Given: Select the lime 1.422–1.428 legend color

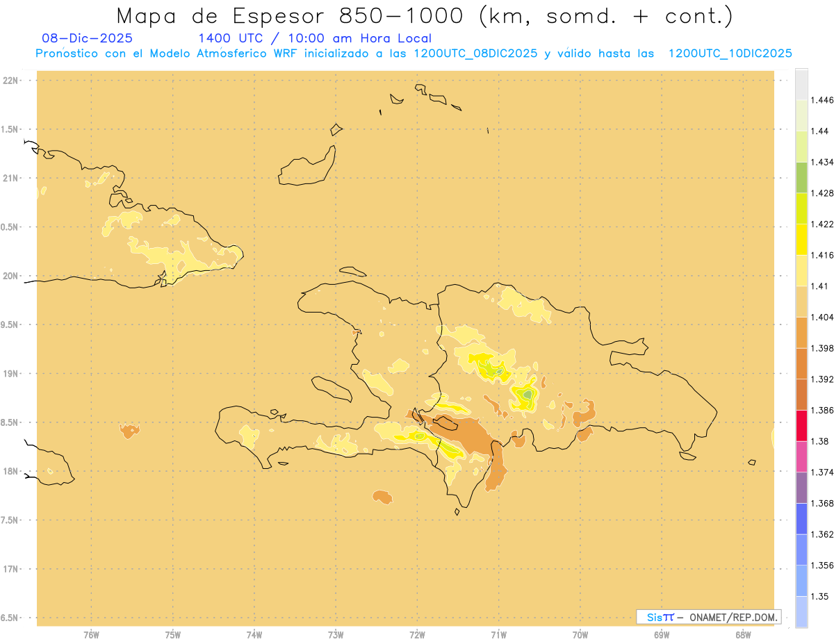Looking at the screenshot, I should click(x=801, y=208).
